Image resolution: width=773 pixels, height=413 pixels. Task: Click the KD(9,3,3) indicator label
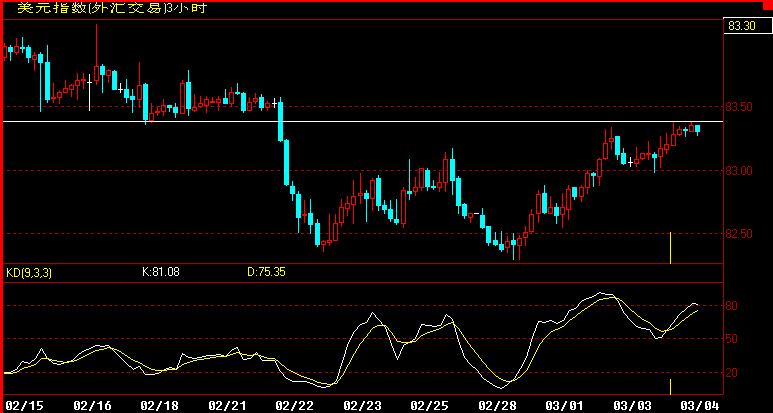click(29, 272)
